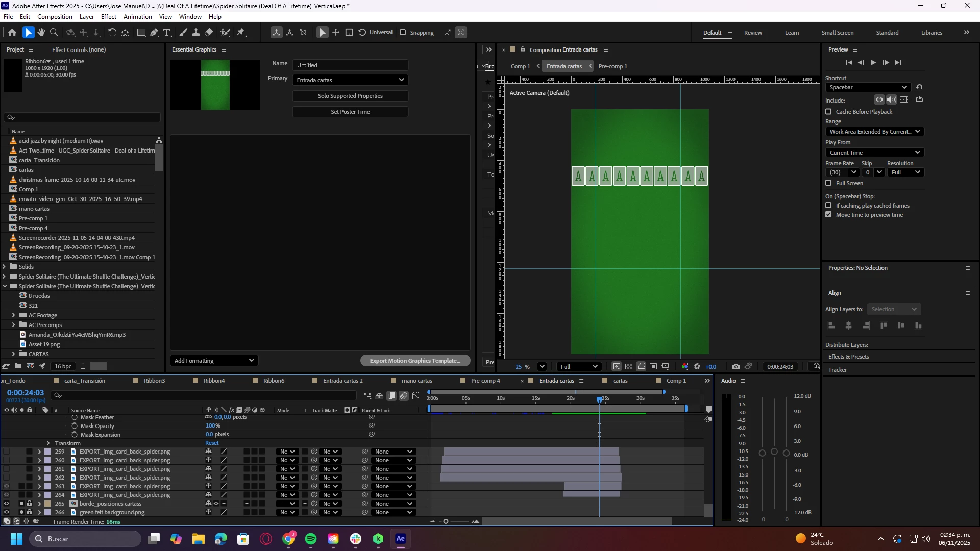Click the Set Poster Time button

(x=350, y=112)
